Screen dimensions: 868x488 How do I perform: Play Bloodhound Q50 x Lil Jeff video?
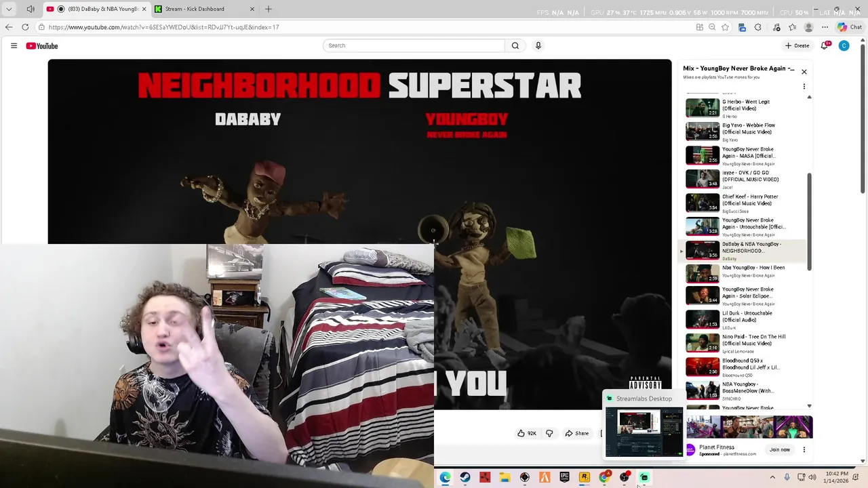click(743, 367)
